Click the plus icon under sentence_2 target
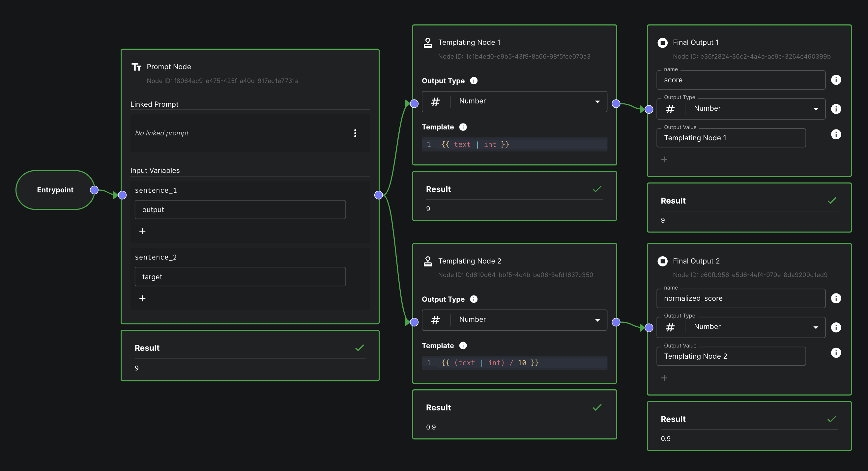The width and height of the screenshot is (868, 471). click(x=143, y=298)
